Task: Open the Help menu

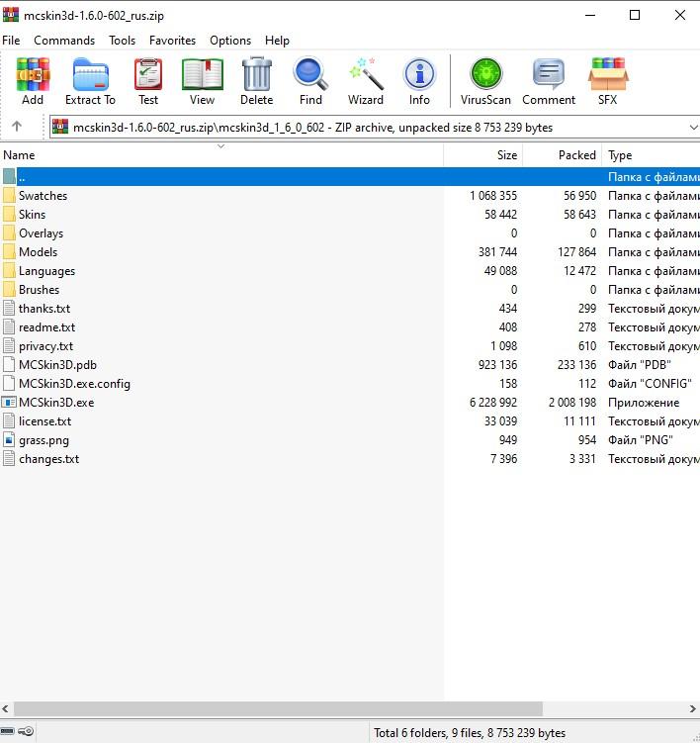Action: point(277,41)
